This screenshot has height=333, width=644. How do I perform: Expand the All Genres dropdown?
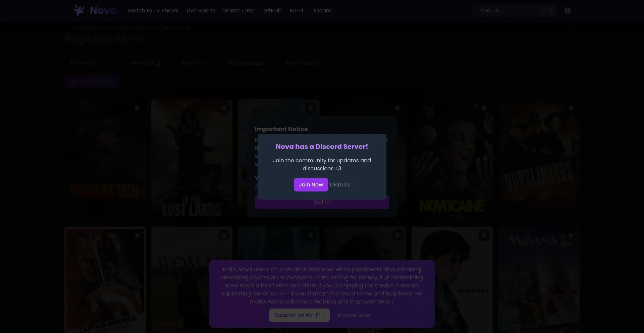click(x=93, y=63)
